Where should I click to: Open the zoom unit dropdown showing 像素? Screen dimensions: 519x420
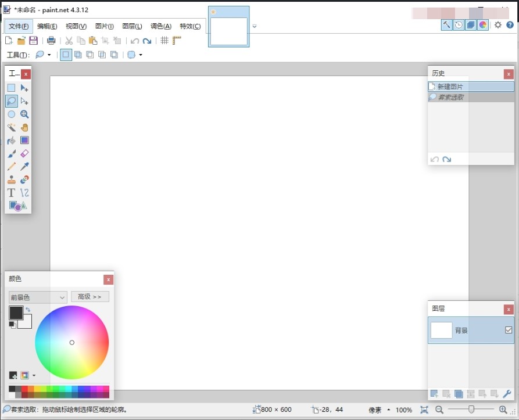coord(378,410)
